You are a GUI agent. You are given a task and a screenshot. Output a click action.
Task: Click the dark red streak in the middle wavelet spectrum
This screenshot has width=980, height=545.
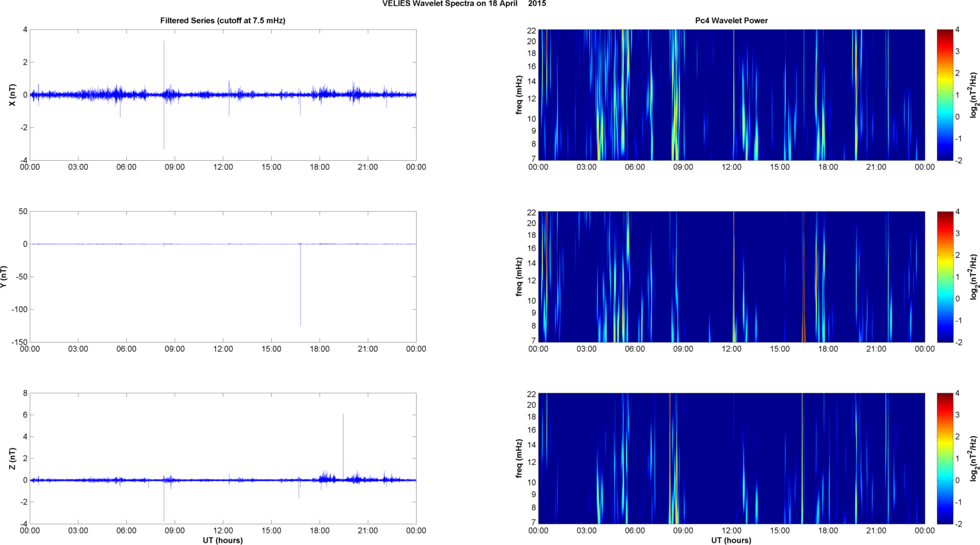pos(803,275)
